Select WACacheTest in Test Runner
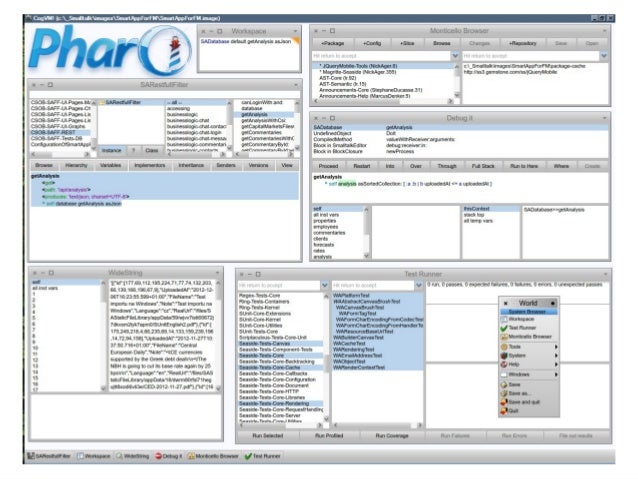Image resolution: width=638 pixels, height=479 pixels. tap(376, 343)
